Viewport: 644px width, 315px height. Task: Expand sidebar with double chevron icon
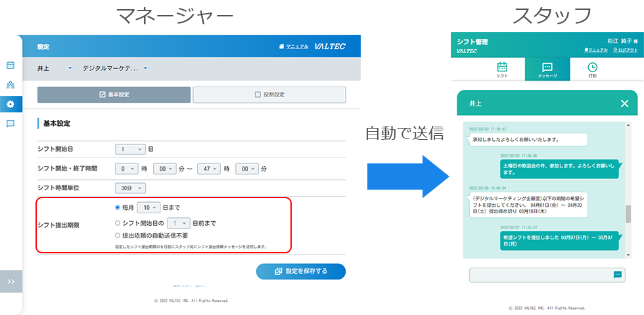pos(11,282)
